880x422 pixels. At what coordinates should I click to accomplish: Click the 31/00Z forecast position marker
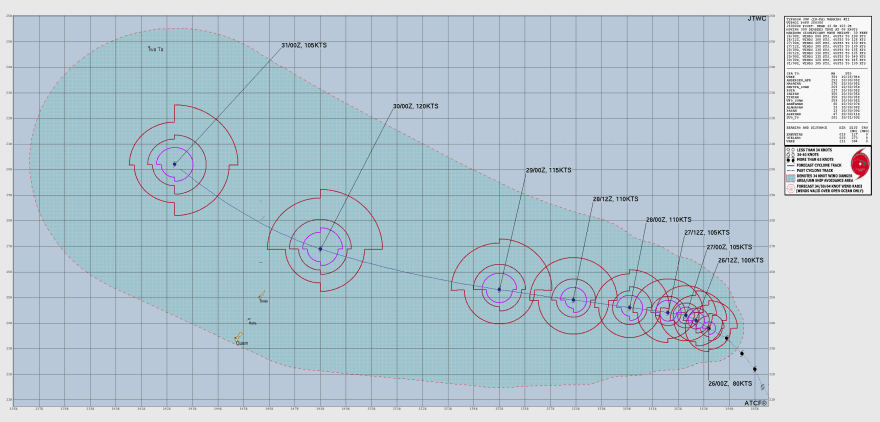(175, 164)
